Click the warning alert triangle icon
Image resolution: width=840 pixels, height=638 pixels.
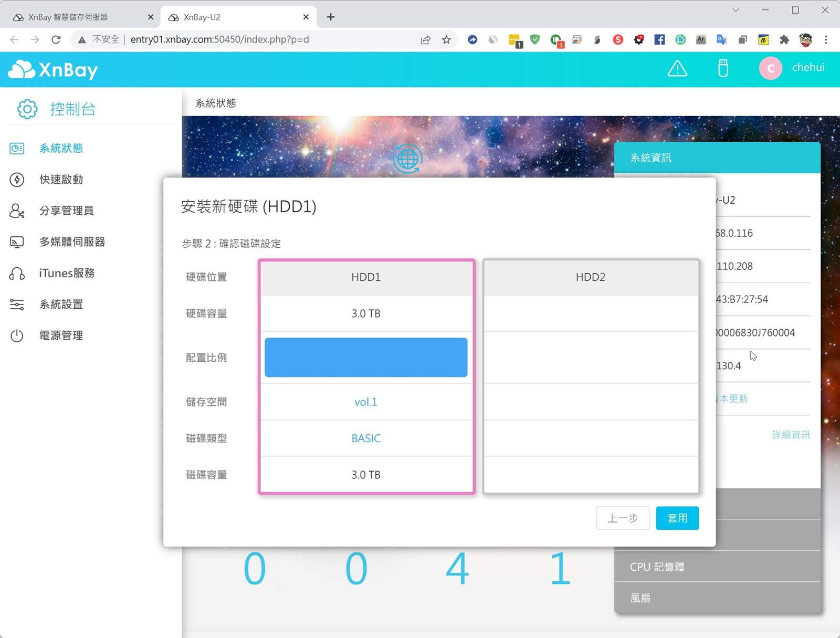[x=677, y=68]
